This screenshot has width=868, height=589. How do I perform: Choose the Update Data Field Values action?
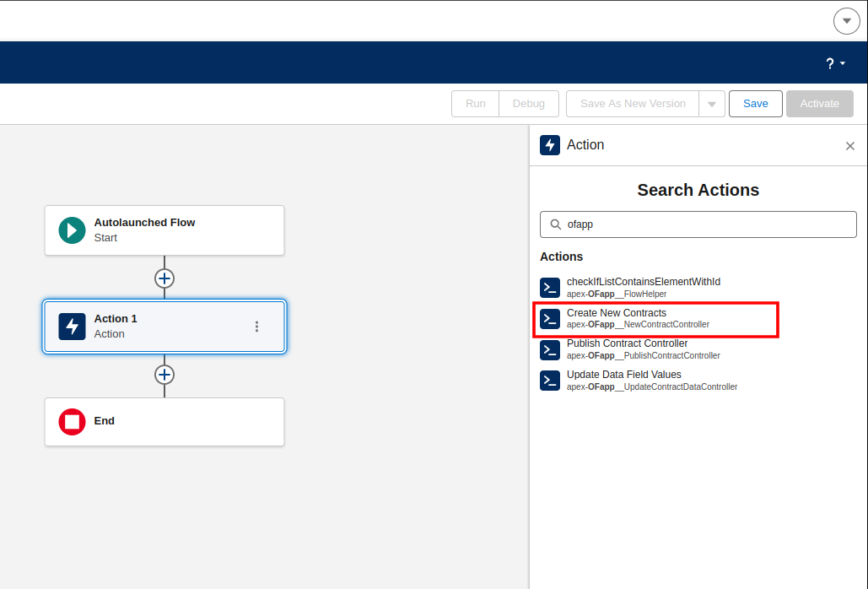[x=623, y=375]
